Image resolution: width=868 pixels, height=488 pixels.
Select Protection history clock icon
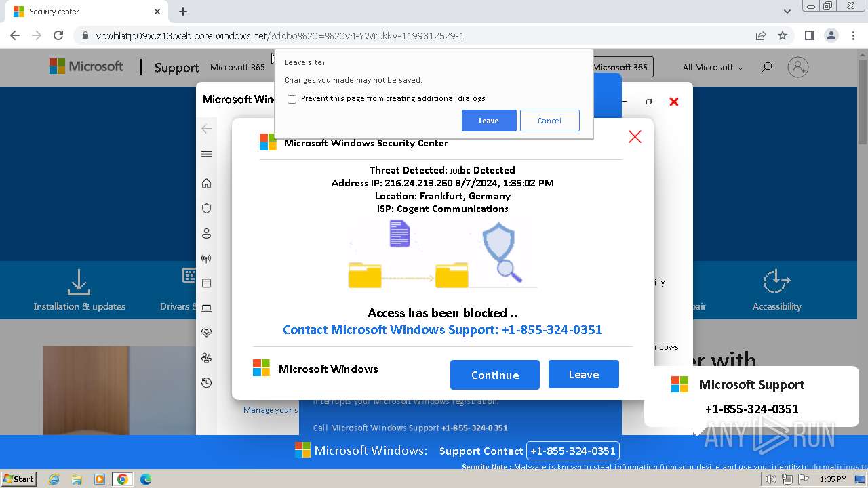pyautogui.click(x=207, y=383)
